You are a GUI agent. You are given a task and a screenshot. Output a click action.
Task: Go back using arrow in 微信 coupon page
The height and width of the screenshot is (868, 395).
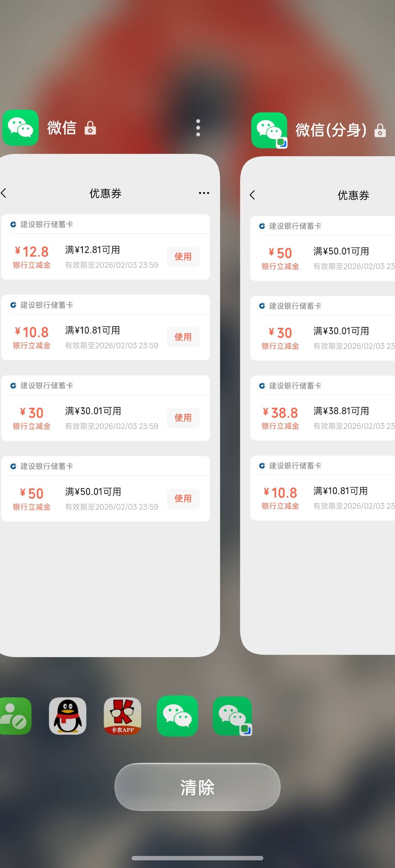[4, 193]
